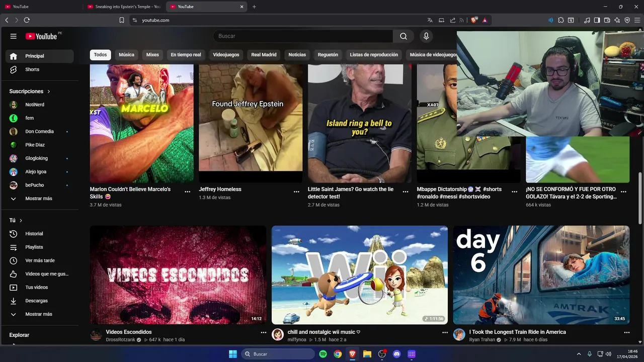Open the tab audio speaker indicator
This screenshot has width=644, height=362.
550,20
